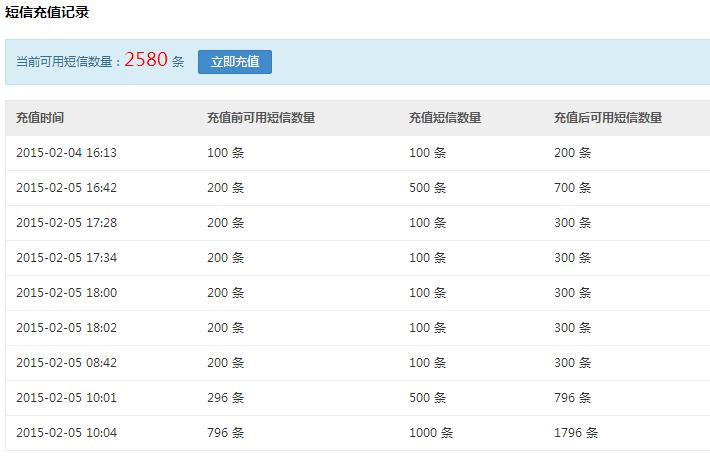This screenshot has height=466, width=710.
Task: Click the 1000 条 recharge amount cell
Action: [x=431, y=433]
